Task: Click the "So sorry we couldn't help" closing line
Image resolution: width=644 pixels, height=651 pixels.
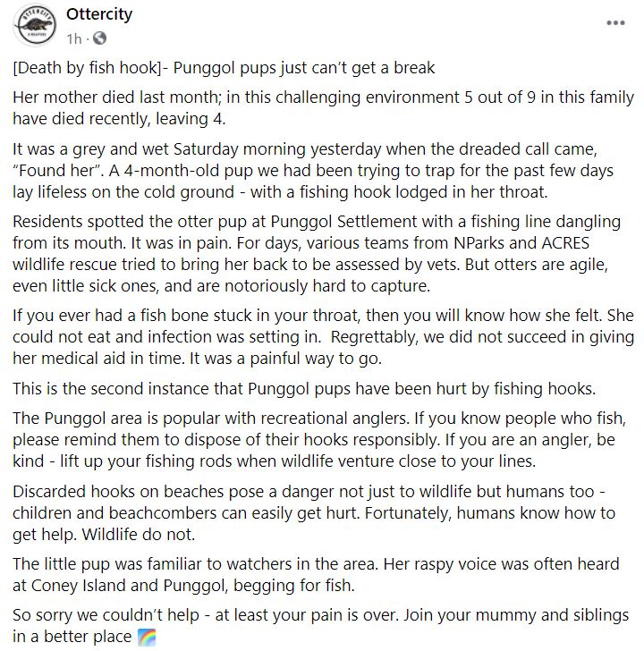Action: pyautogui.click(x=322, y=626)
